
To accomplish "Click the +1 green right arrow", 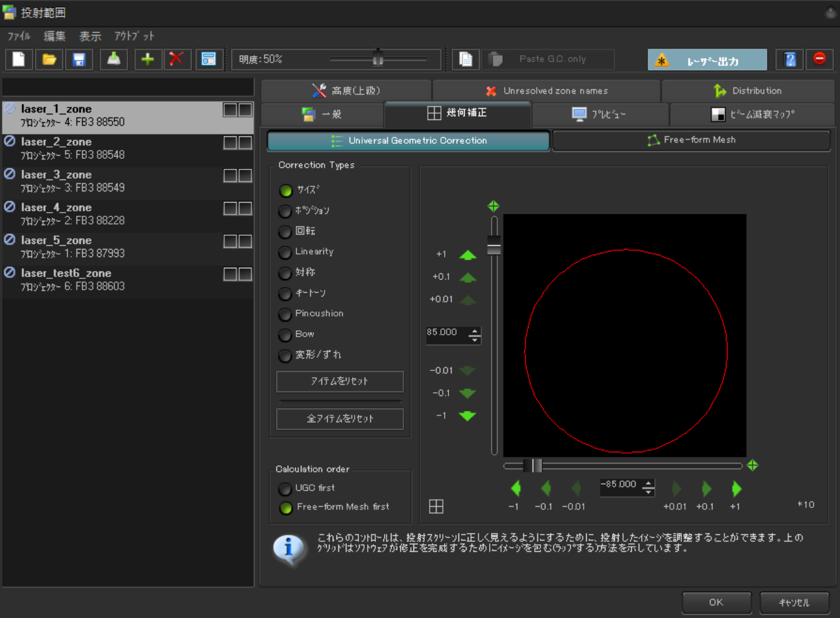I will click(736, 489).
